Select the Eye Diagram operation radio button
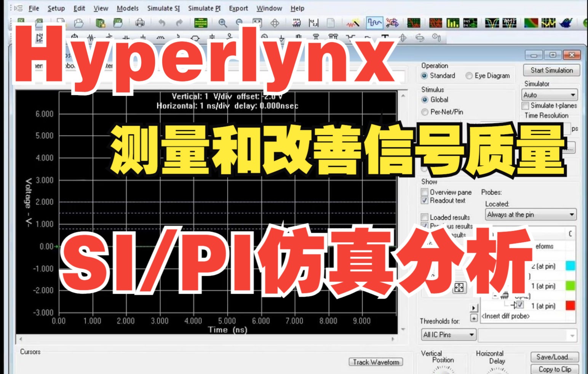This screenshot has height=374, width=588. (x=469, y=75)
